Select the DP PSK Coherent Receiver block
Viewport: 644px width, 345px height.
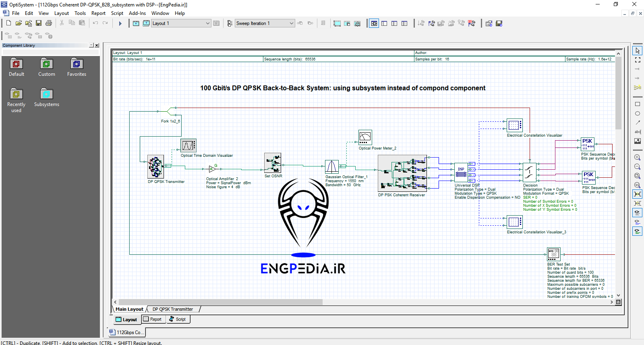402,173
